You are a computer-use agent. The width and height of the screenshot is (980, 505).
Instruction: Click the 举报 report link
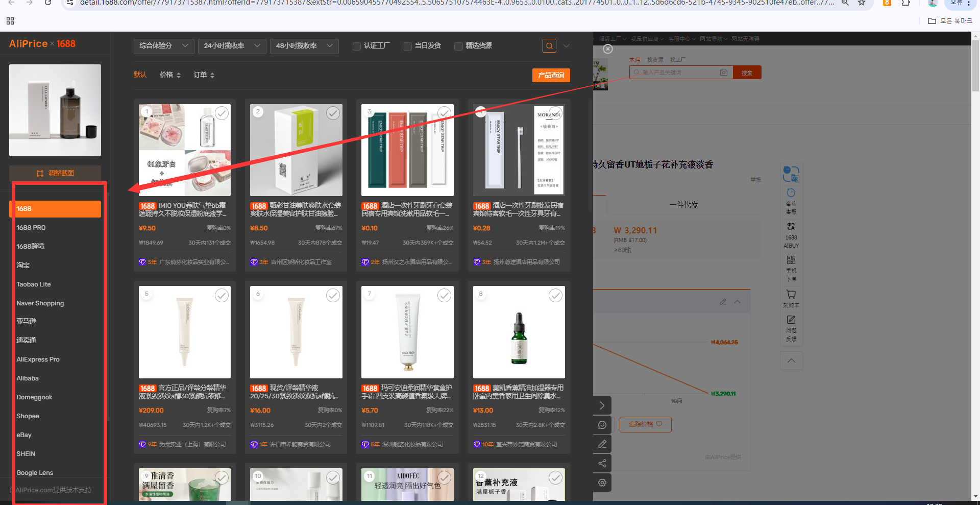tap(755, 180)
